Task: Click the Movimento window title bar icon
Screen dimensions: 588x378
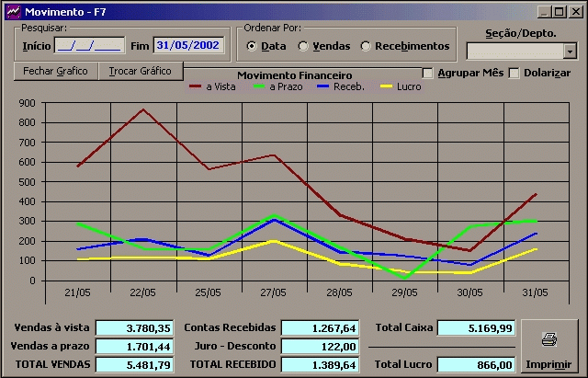Action: pyautogui.click(x=11, y=11)
